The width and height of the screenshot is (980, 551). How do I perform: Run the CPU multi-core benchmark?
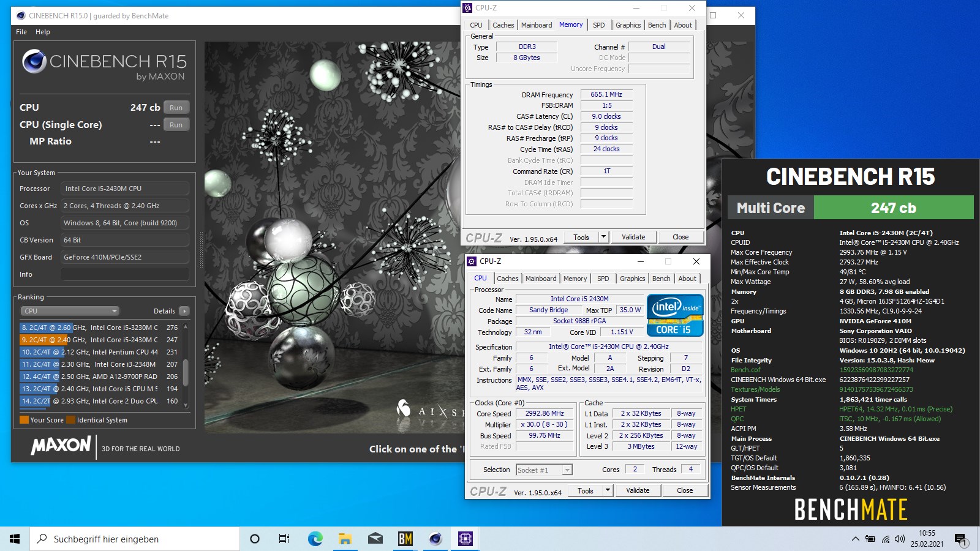click(x=176, y=108)
